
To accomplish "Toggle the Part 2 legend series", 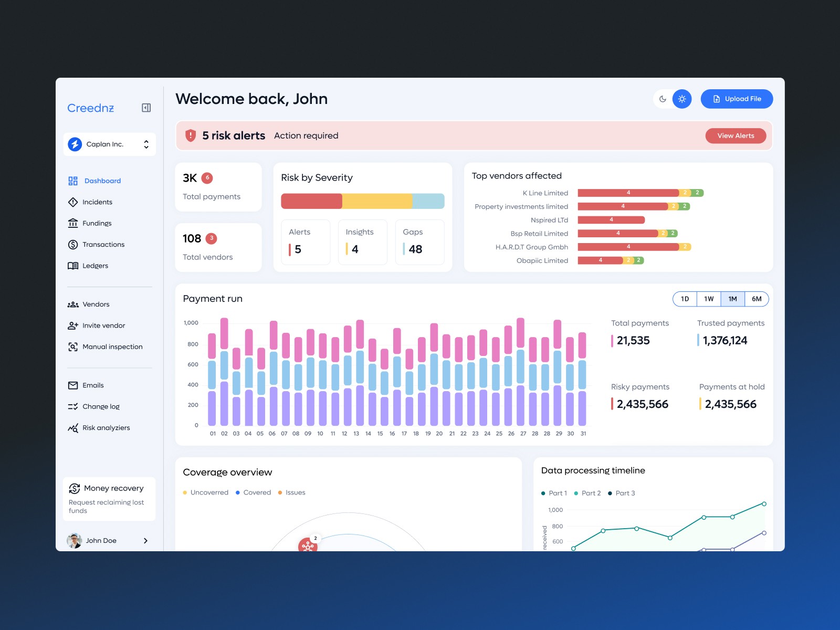I will tap(587, 493).
